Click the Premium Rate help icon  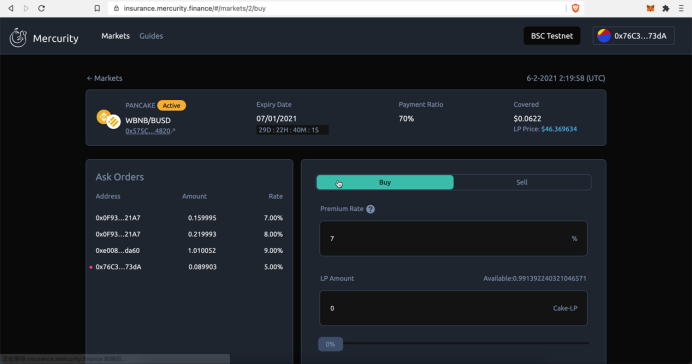click(370, 209)
